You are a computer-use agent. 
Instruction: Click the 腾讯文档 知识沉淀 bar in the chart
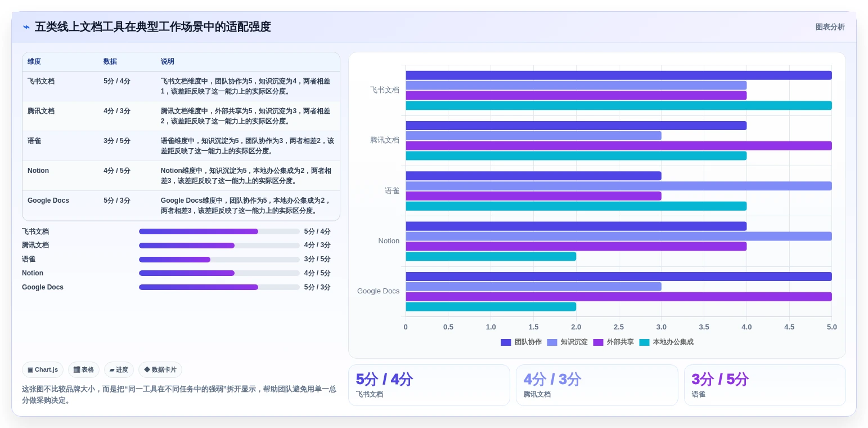click(533, 136)
